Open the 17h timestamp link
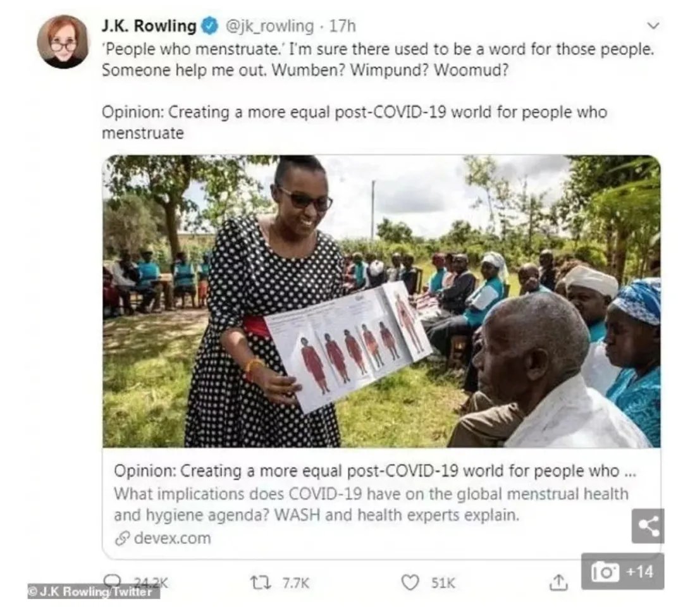The height and width of the screenshot is (616, 683). (x=342, y=26)
